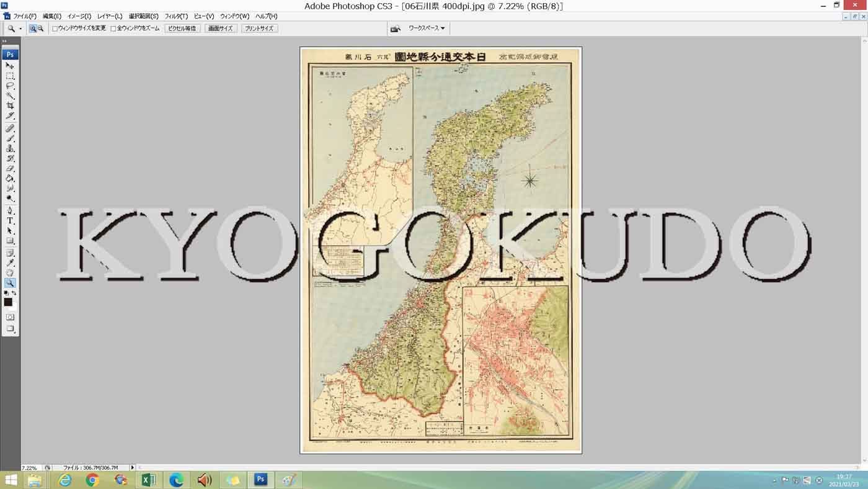
Task: Reset default foreground and background colors
Action: (6, 292)
